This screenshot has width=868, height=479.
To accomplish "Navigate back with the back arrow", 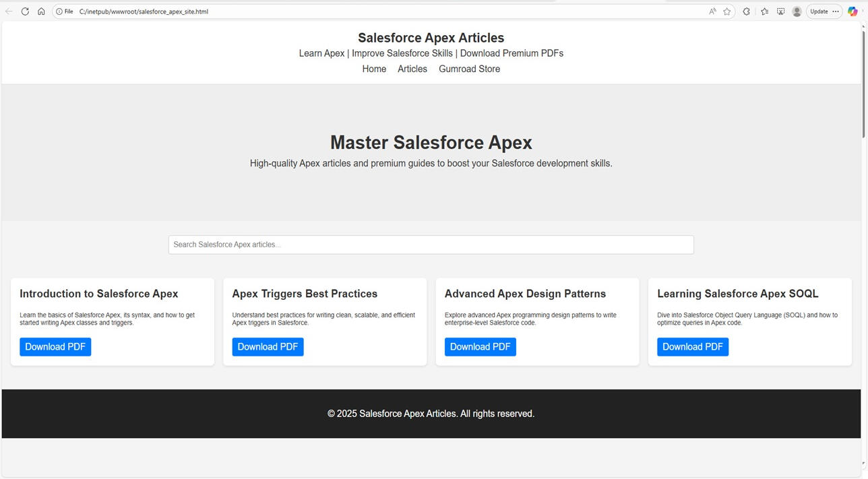I will [9, 11].
